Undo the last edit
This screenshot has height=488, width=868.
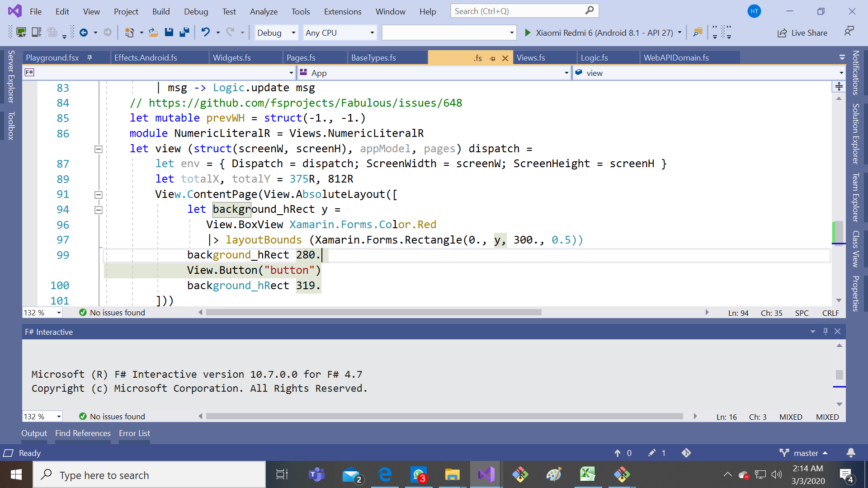click(x=206, y=32)
